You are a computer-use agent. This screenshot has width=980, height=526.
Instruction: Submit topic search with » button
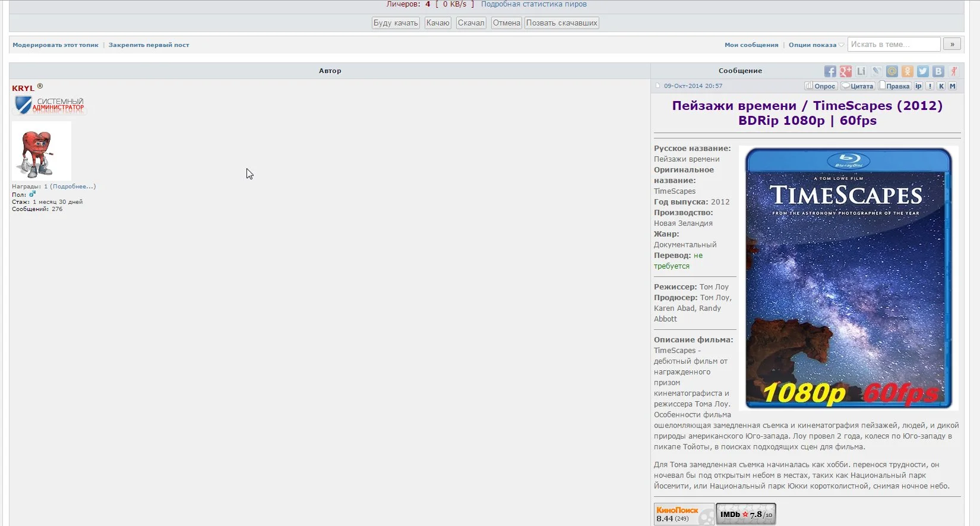pos(952,45)
